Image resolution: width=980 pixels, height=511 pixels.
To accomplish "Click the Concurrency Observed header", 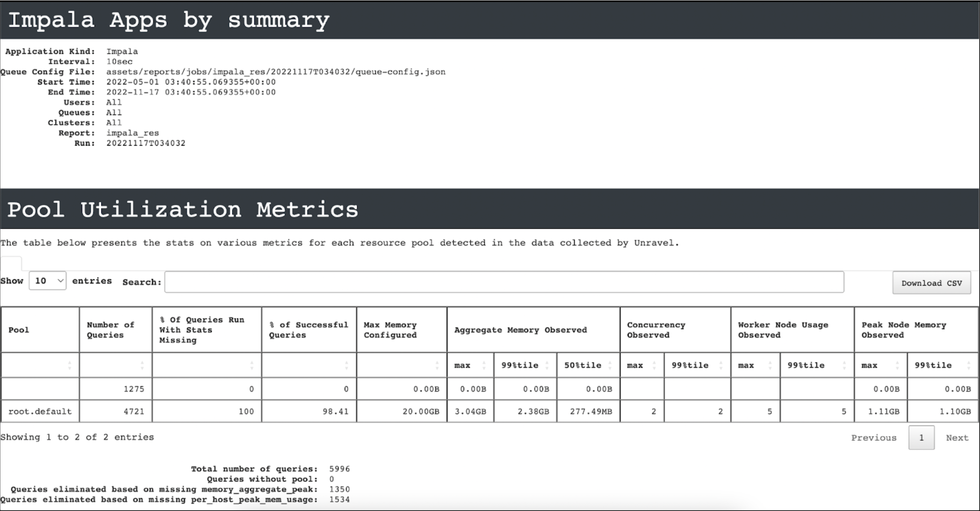I will pyautogui.click(x=676, y=330).
